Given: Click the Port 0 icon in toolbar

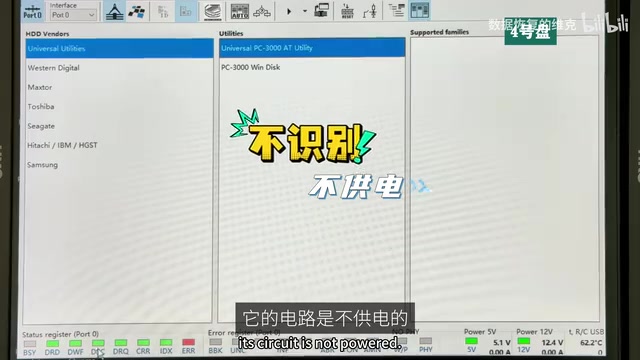Looking at the screenshot, I should pos(32,11).
